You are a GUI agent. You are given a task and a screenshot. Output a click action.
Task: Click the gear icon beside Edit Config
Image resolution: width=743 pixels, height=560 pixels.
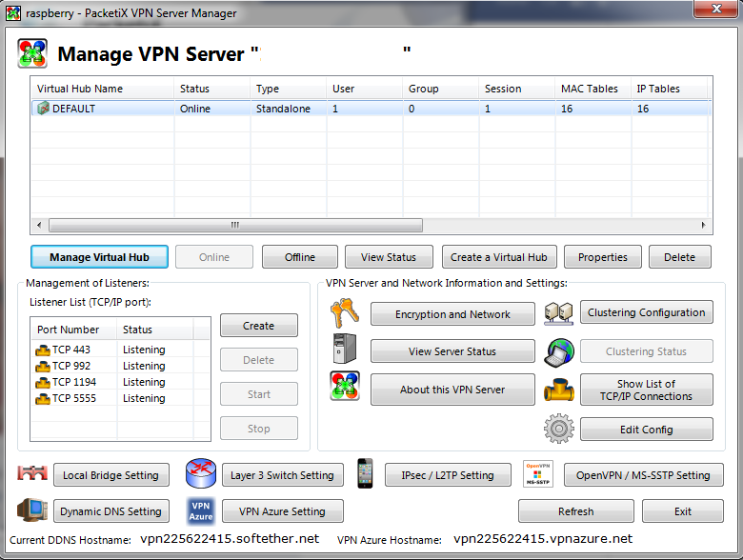pyautogui.click(x=558, y=429)
